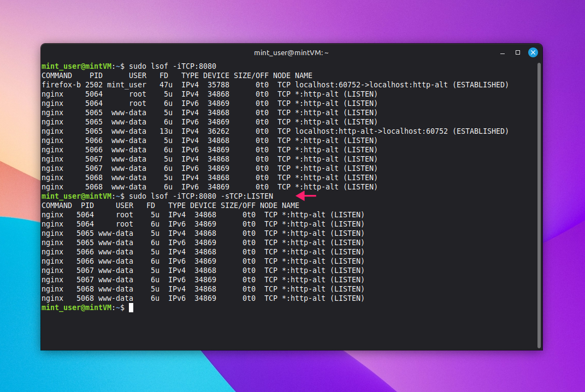
Task: Click the DEVICE value 36262
Action: tap(218, 131)
